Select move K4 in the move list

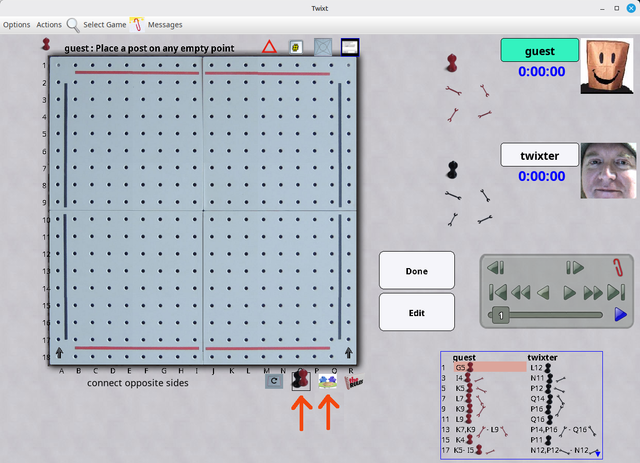[464, 440]
